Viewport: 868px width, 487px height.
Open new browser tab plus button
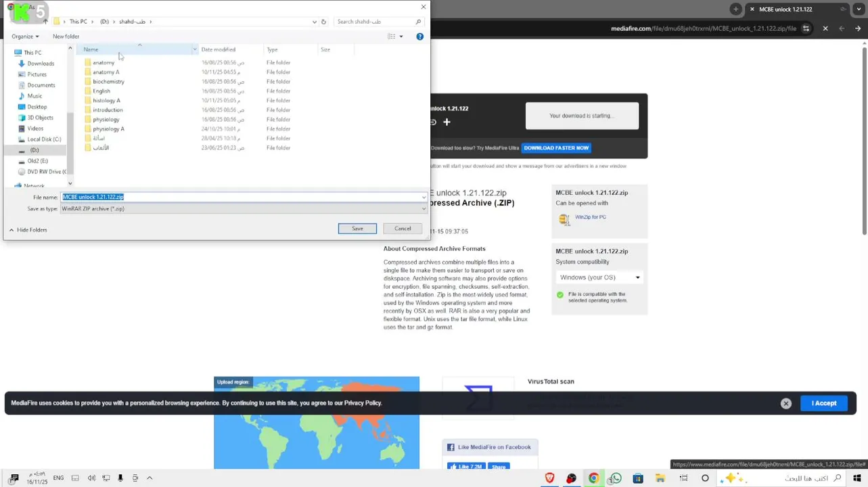735,9
